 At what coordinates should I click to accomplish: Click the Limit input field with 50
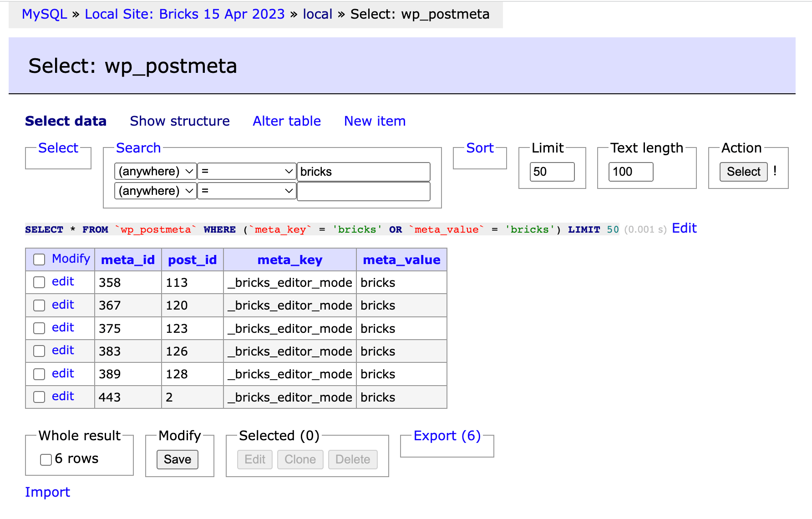pos(552,172)
